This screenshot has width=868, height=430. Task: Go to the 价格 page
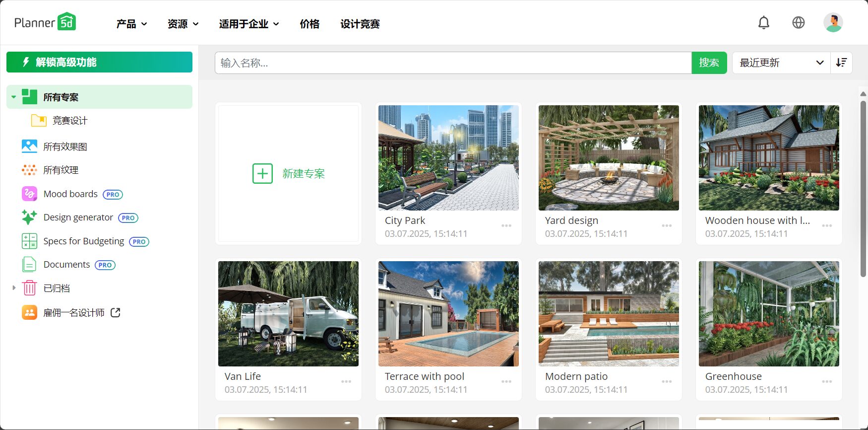[x=310, y=24]
